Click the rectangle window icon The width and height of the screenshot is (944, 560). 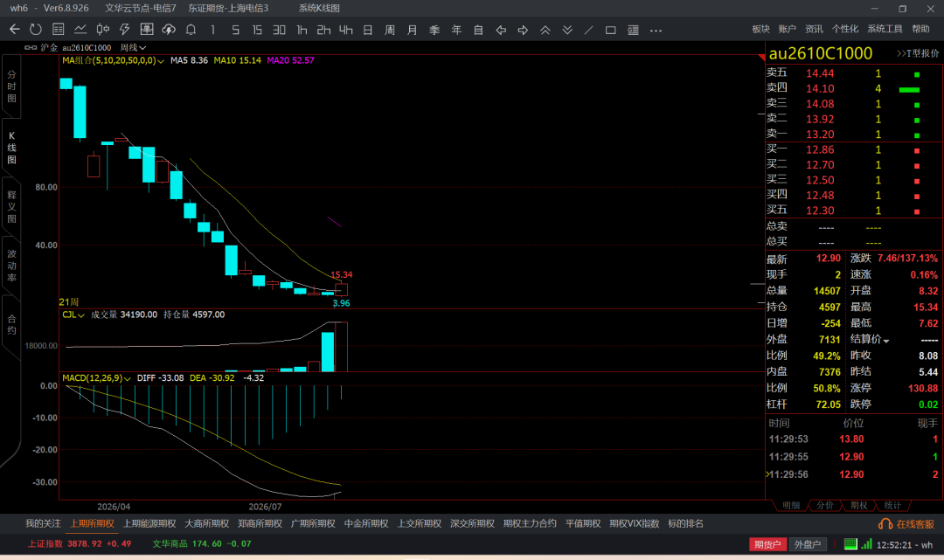click(x=610, y=30)
